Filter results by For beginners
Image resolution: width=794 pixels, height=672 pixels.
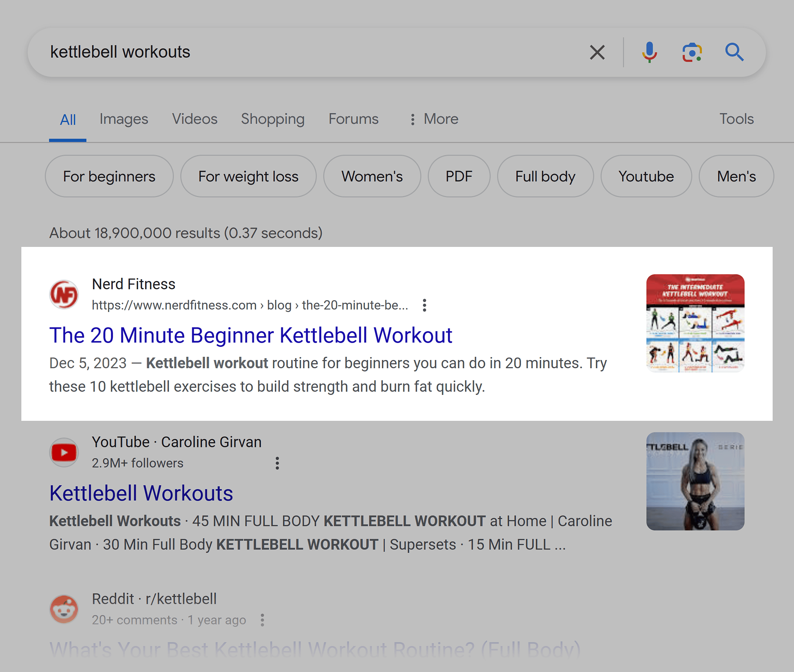coord(109,176)
